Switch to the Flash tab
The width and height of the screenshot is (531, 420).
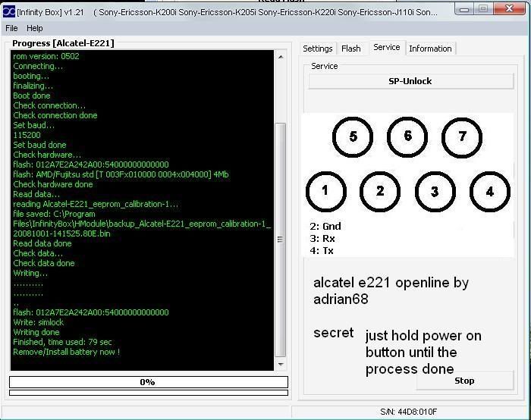351,49
